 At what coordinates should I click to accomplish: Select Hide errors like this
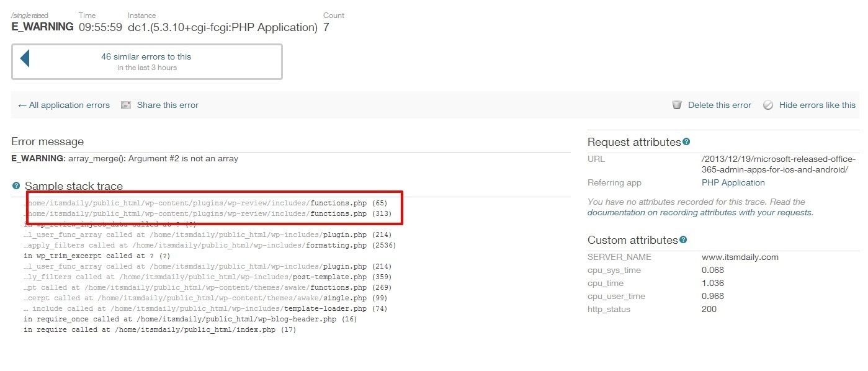[817, 105]
